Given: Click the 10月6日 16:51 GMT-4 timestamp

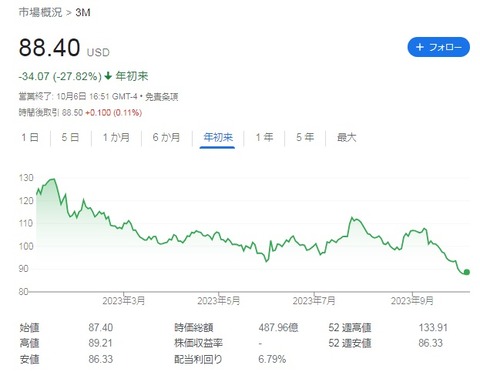Looking at the screenshot, I should 97,97.
